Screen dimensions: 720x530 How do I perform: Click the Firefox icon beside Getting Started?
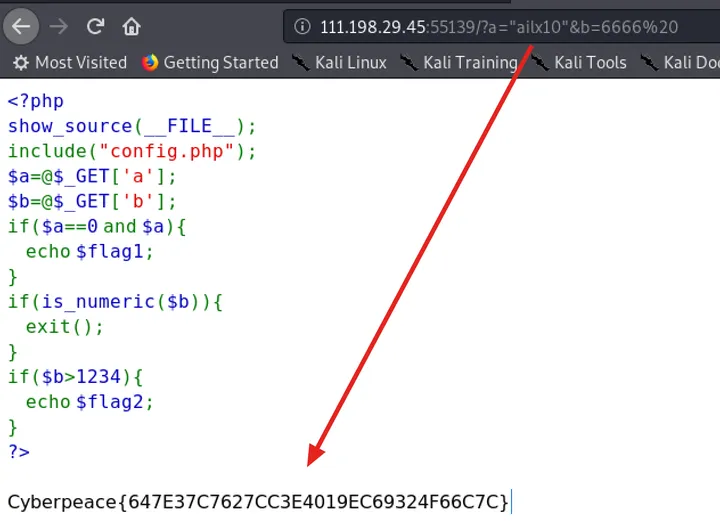[x=150, y=62]
